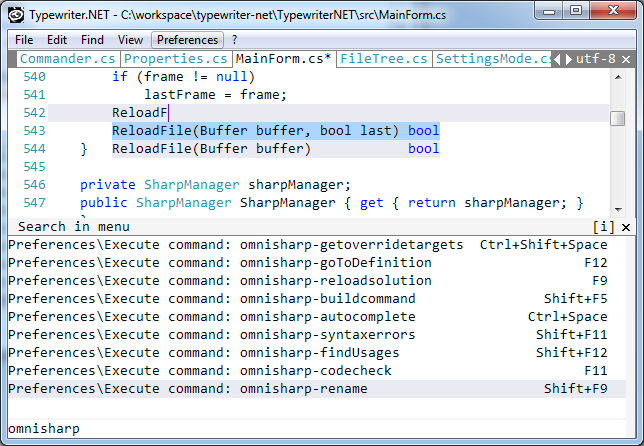
Task: Open the Edit menu
Action: coord(57,40)
